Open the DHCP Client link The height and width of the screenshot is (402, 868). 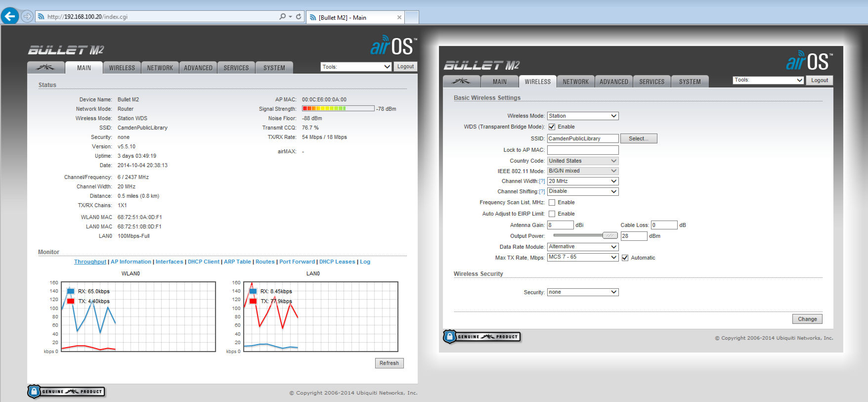[204, 262]
